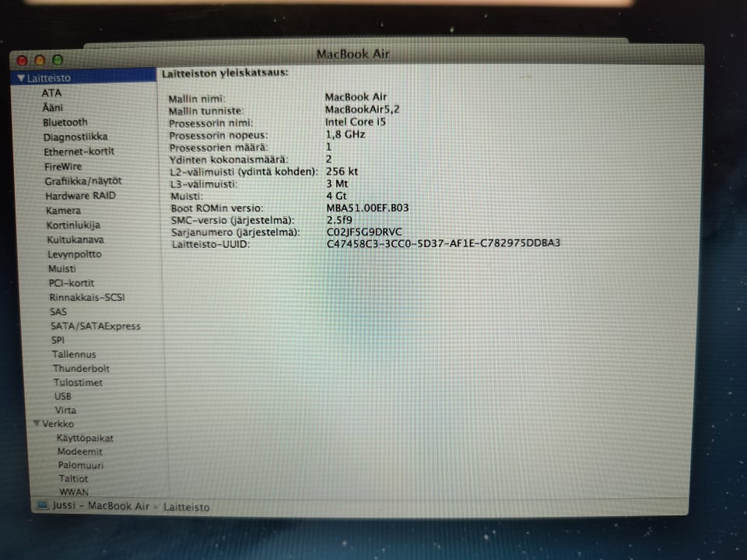The height and width of the screenshot is (560, 747).
Task: Click the computer icon in the path bar
Action: click(42, 506)
